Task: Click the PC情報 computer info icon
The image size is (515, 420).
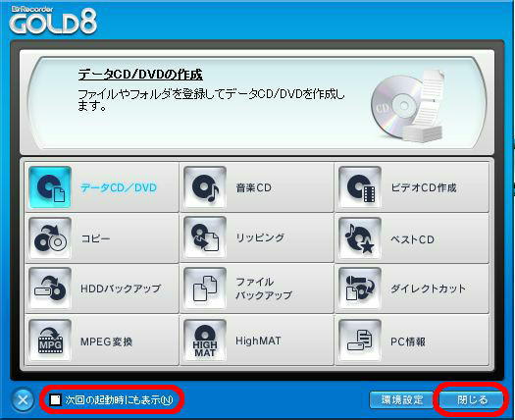Action: point(360,341)
